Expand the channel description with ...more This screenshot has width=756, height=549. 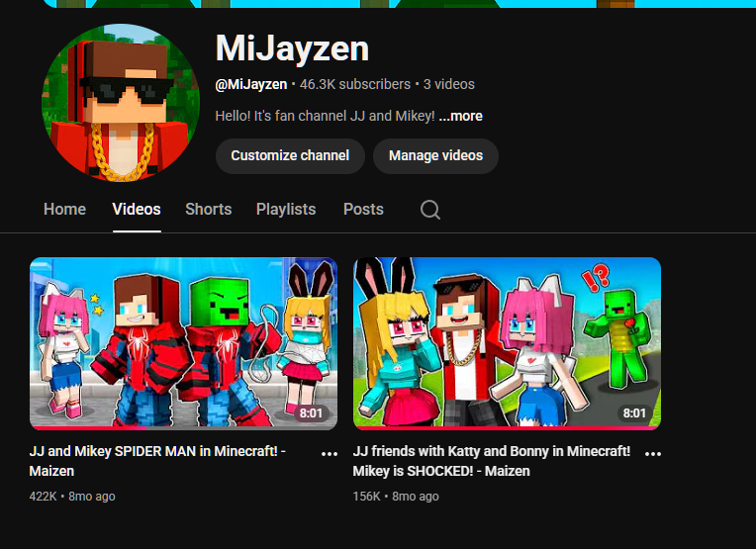(x=461, y=116)
